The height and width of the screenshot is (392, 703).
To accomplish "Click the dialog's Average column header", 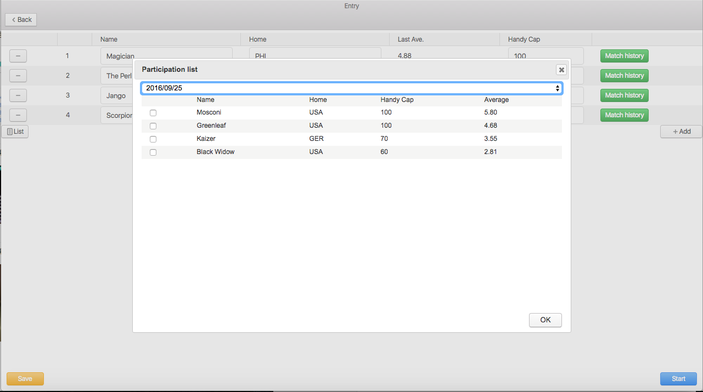I will (x=496, y=100).
